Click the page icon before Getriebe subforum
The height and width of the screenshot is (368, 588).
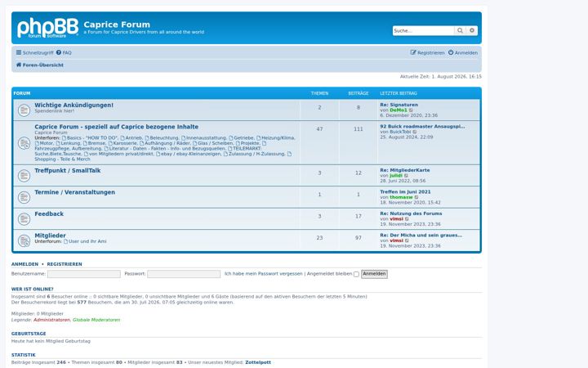click(x=231, y=138)
